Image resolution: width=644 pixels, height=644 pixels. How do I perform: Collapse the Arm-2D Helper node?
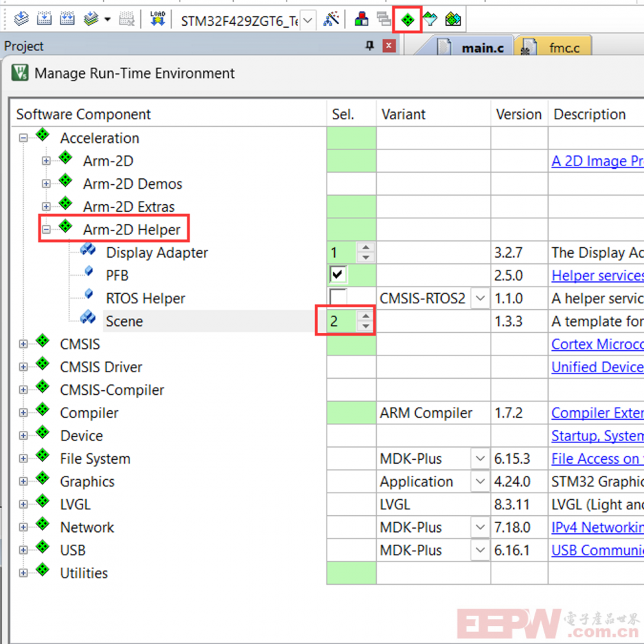pos(46,230)
